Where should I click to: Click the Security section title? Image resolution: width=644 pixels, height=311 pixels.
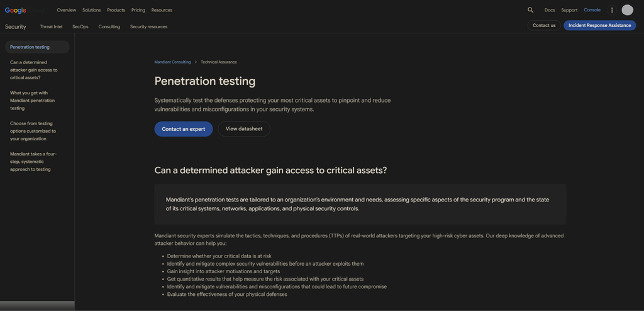click(16, 26)
